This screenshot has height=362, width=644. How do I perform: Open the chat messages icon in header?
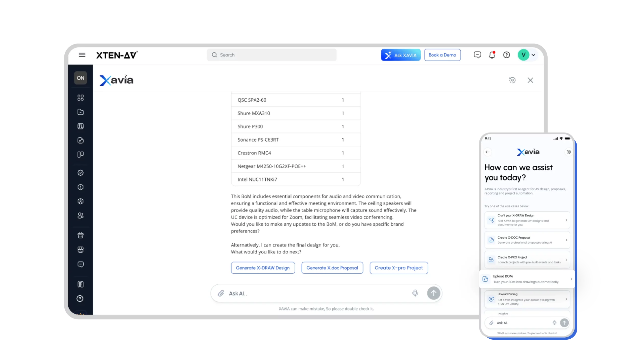coord(477,55)
